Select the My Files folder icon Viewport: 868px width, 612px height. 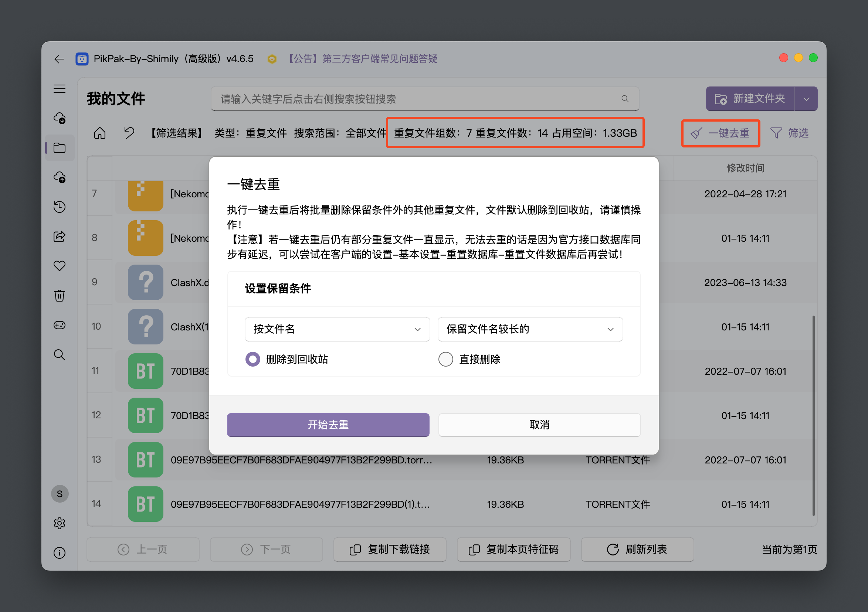point(60,148)
